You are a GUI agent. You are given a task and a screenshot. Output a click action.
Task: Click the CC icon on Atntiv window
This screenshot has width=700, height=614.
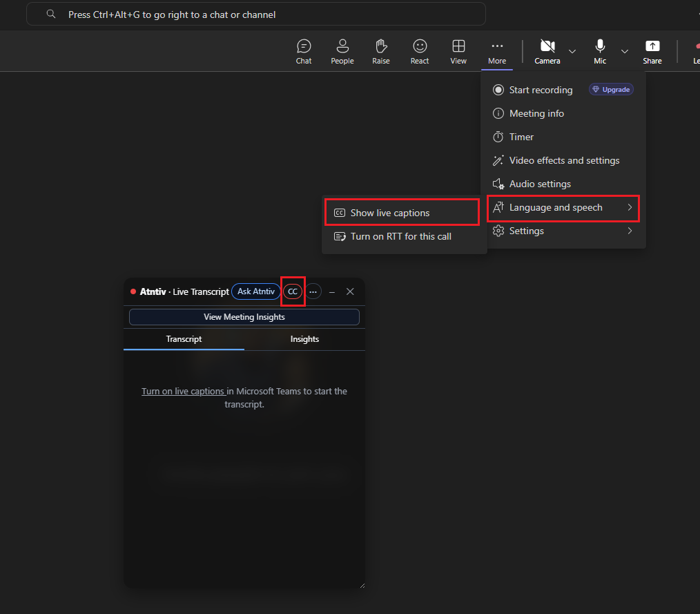pyautogui.click(x=293, y=291)
